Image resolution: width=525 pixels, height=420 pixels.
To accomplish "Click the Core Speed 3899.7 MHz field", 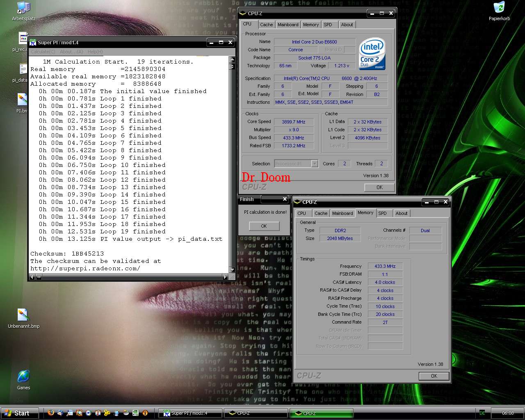I will tap(294, 122).
